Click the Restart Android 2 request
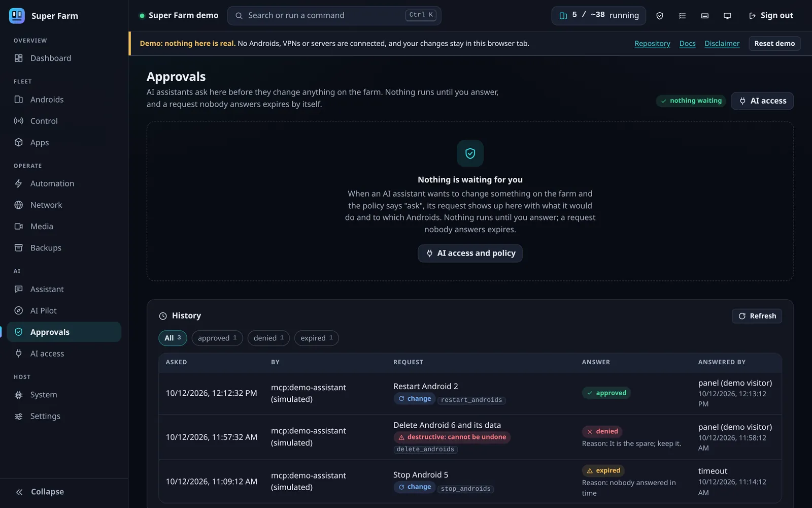 pos(425,386)
